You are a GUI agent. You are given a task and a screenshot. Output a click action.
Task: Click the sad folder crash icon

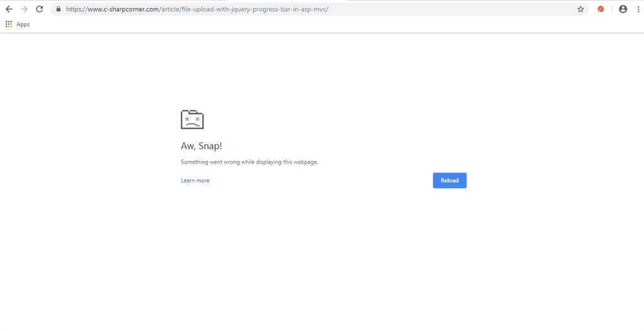coord(192,119)
